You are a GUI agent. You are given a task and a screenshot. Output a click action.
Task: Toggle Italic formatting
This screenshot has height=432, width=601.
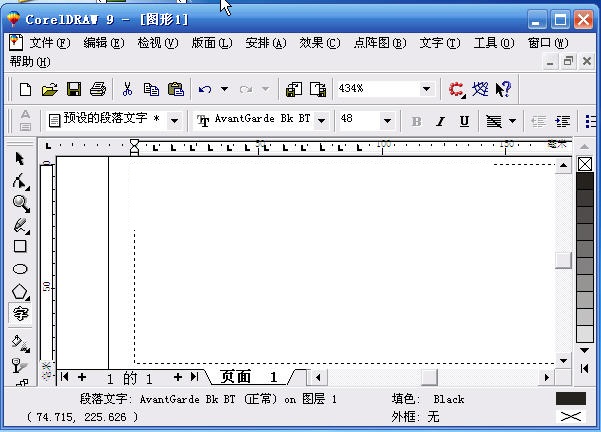click(x=440, y=122)
